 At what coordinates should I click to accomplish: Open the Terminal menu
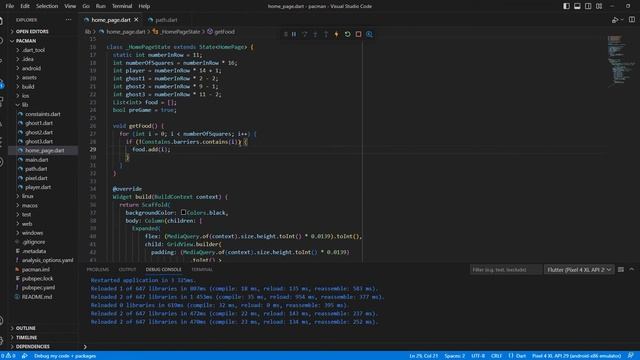(x=122, y=6)
